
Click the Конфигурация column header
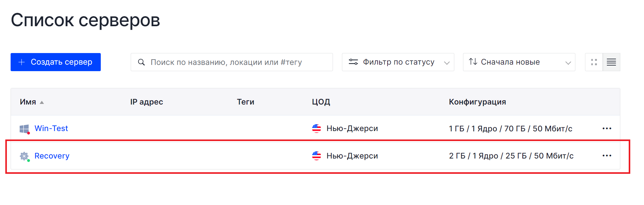(x=477, y=102)
